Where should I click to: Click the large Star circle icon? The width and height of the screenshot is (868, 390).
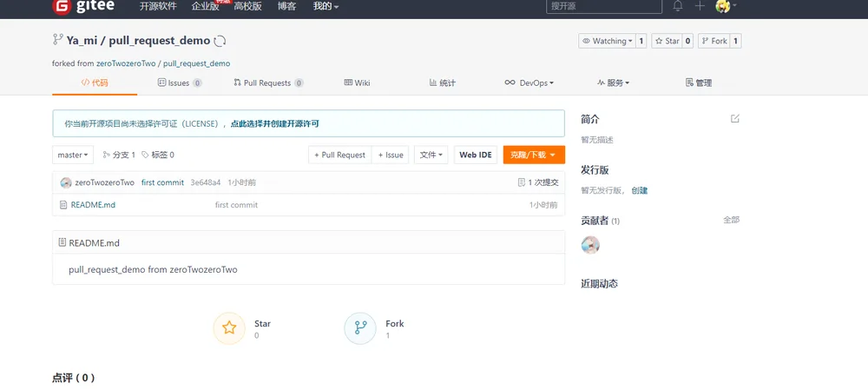coord(229,328)
